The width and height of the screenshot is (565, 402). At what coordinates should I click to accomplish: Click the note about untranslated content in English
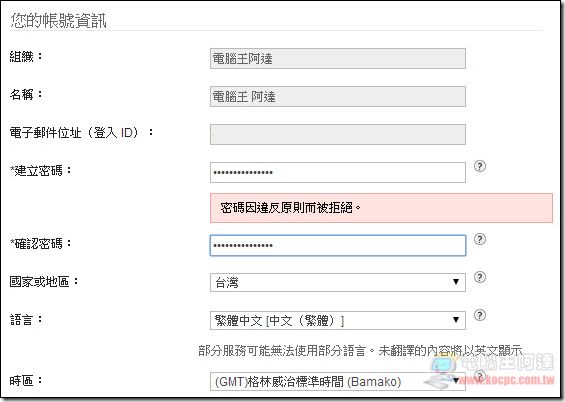point(360,350)
